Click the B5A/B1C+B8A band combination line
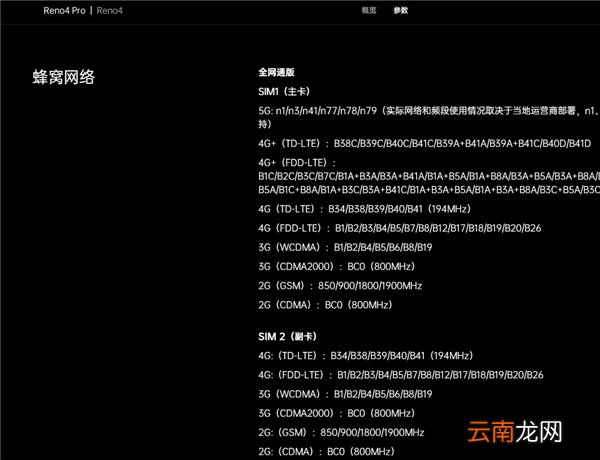Image resolution: width=600 pixels, height=460 pixels. [429, 189]
